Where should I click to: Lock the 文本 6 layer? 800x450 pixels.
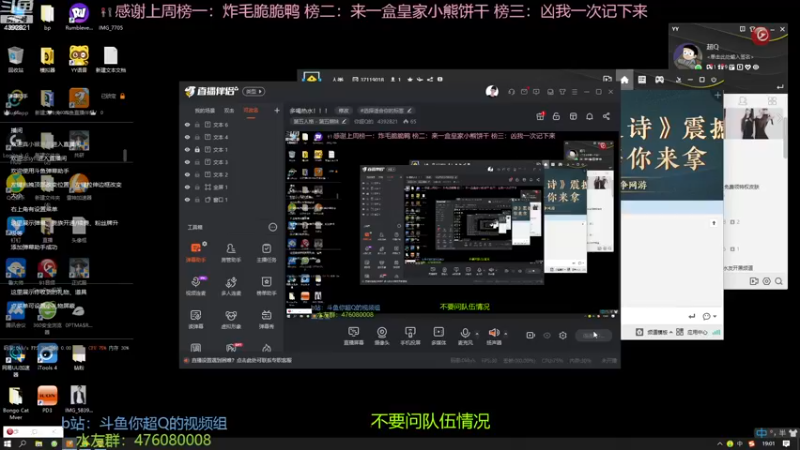(197, 124)
